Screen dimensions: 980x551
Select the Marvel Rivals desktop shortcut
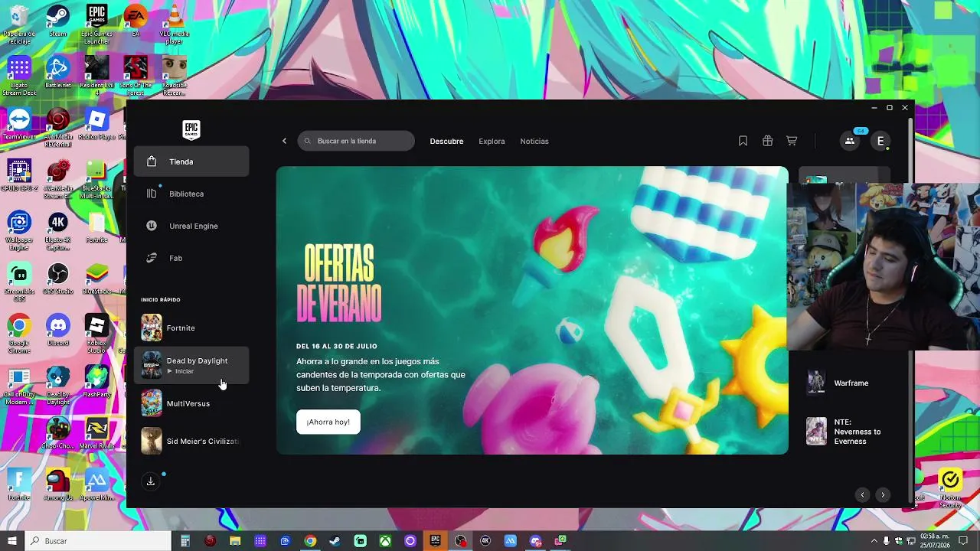(96, 433)
